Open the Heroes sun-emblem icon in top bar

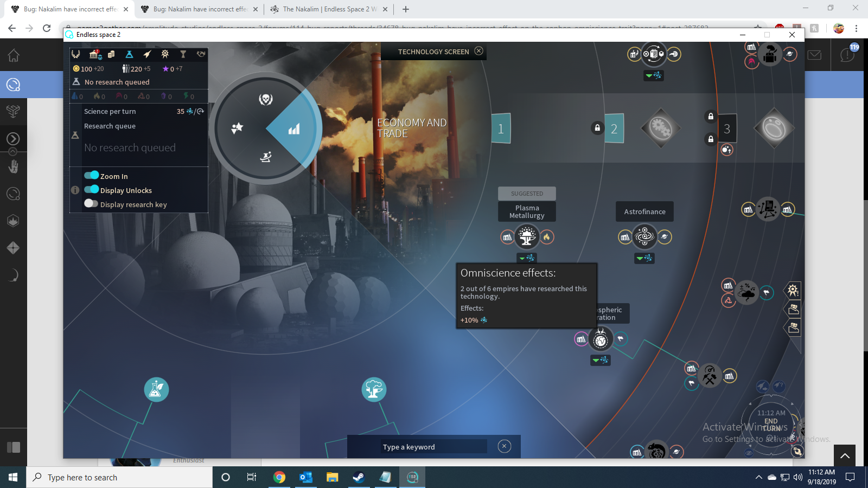[165, 54]
